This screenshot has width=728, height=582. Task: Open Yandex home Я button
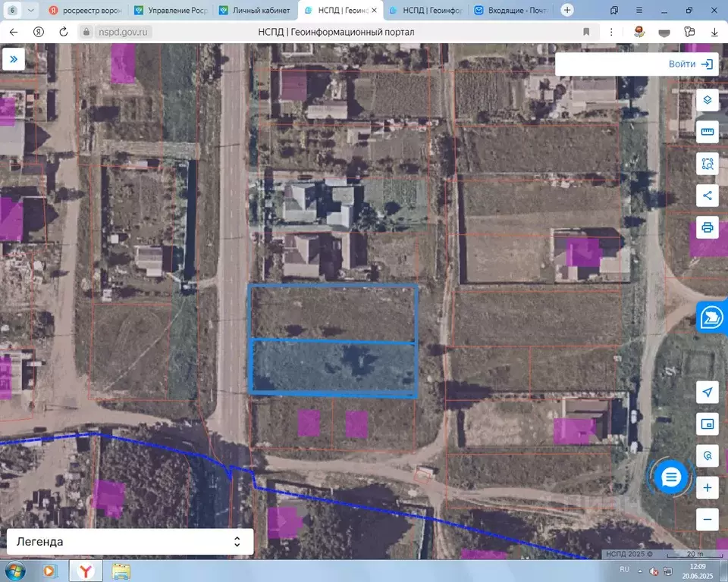point(39,32)
